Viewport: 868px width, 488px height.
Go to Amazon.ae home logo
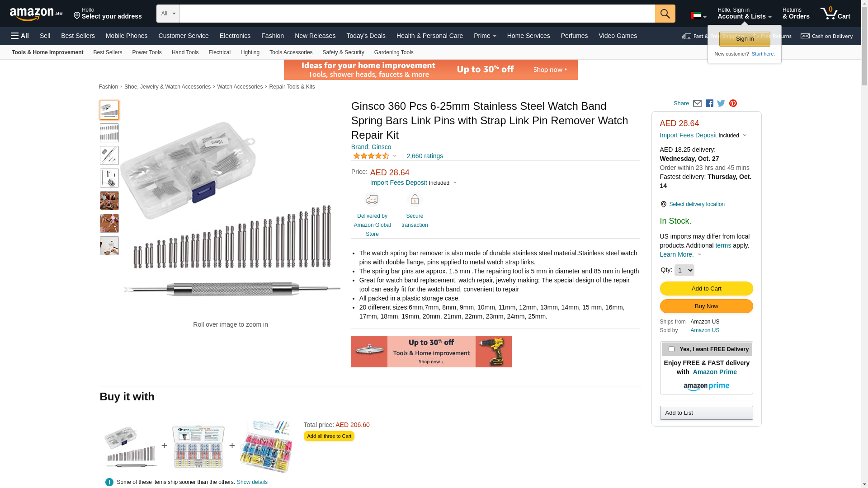(36, 14)
